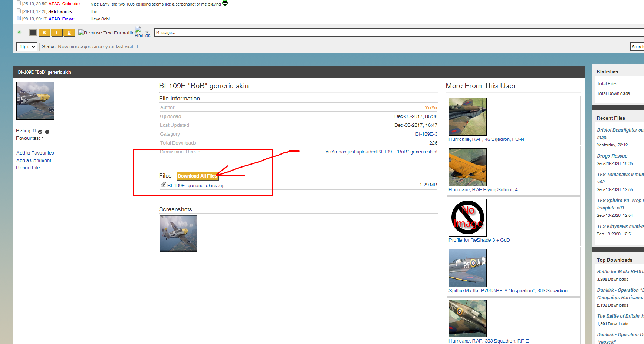The width and height of the screenshot is (644, 344).
Task: Toggle underline text formatting button
Action: coord(69,33)
